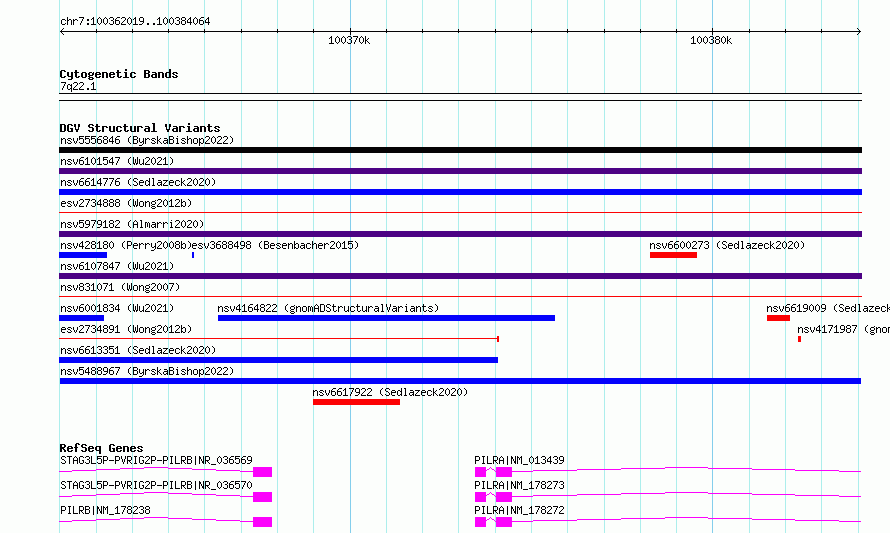Click the nsv6107847 purple variant bar

[460, 276]
